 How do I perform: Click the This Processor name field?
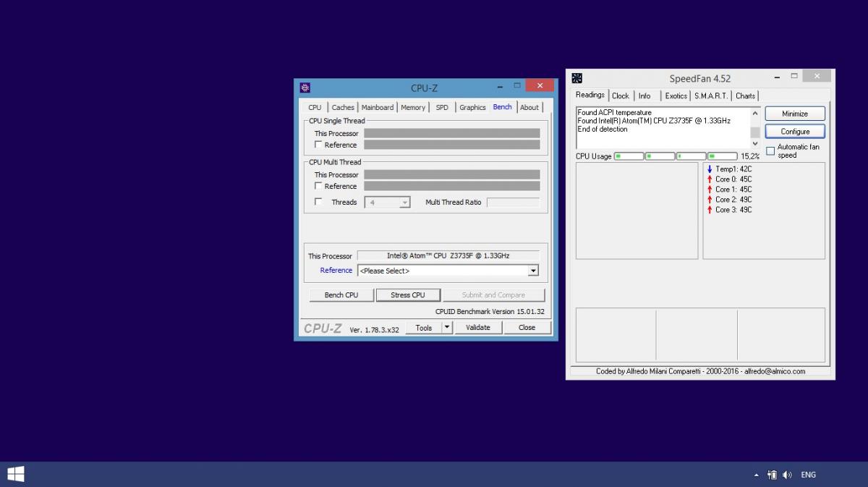click(448, 255)
